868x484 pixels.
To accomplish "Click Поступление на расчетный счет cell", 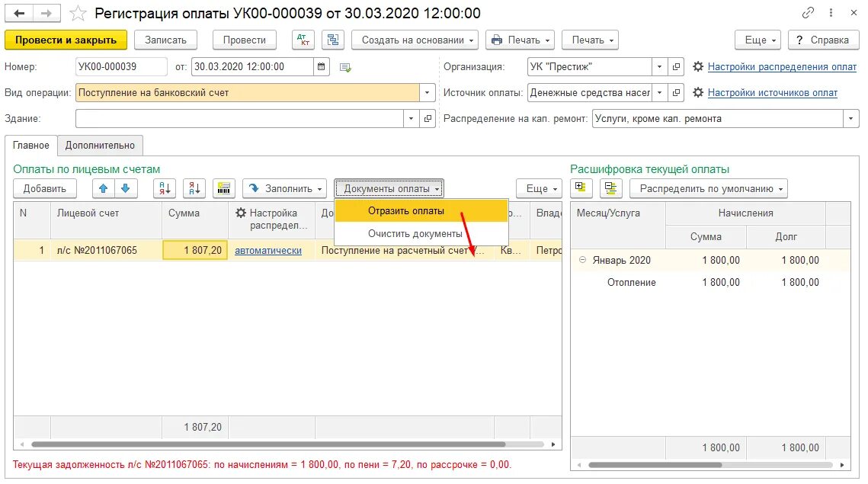I will 404,250.
